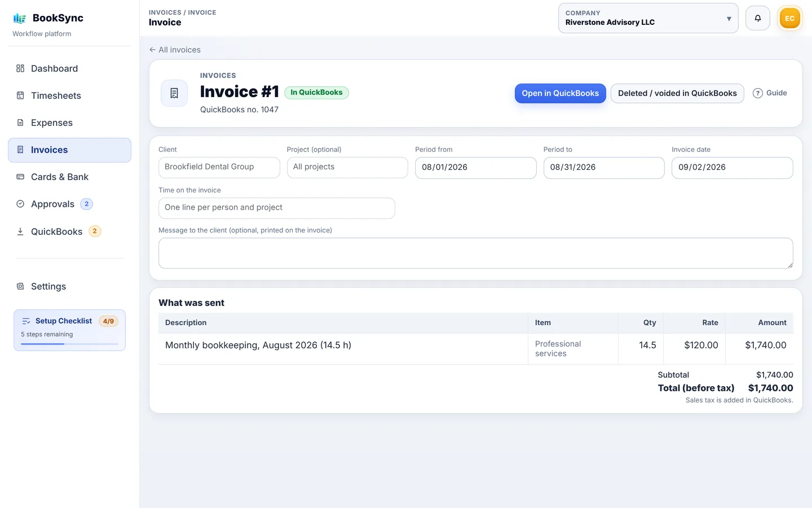This screenshot has height=508, width=812.
Task: Click the Timesheets calendar icon
Action: point(20,95)
